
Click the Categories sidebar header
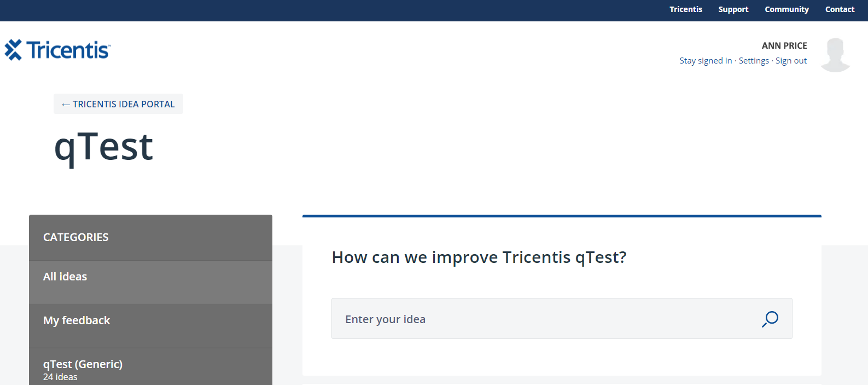tap(76, 237)
